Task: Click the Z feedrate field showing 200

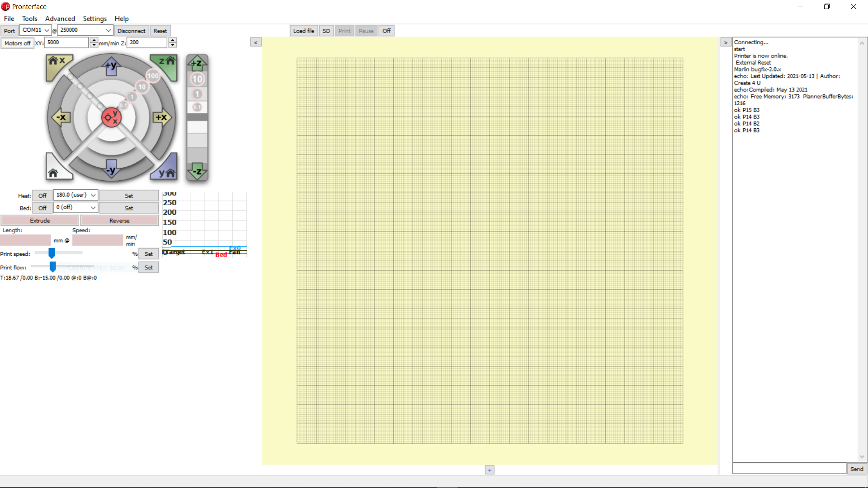Action: point(147,42)
